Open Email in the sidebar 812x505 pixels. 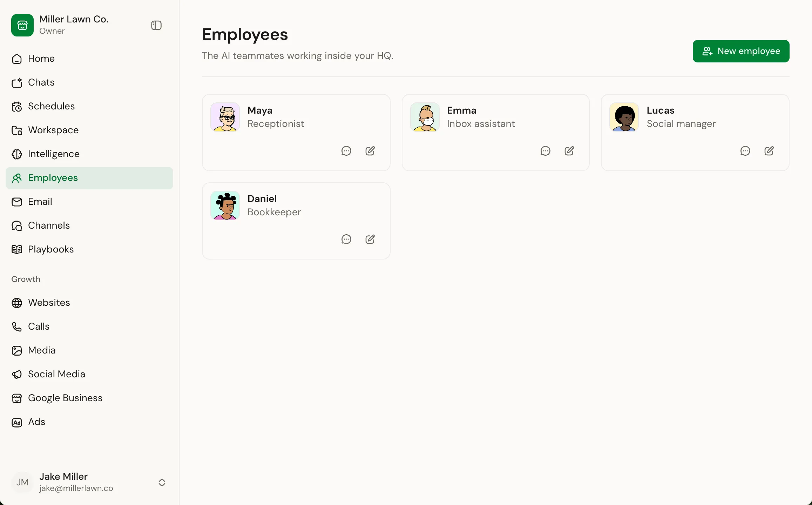(x=89, y=202)
